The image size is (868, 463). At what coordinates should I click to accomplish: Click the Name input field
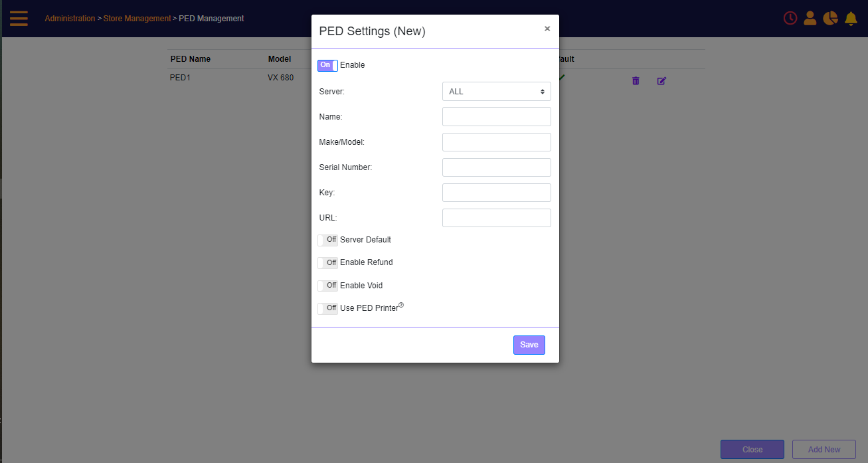pyautogui.click(x=497, y=117)
